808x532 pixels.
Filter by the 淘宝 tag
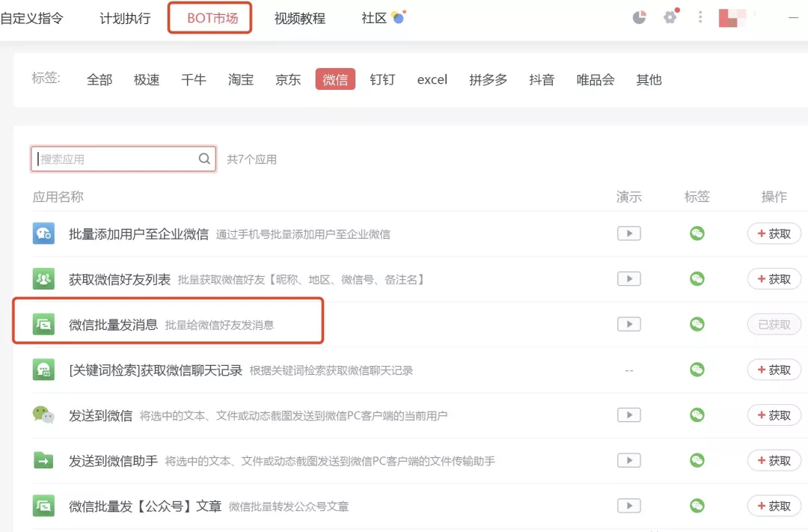coord(241,79)
